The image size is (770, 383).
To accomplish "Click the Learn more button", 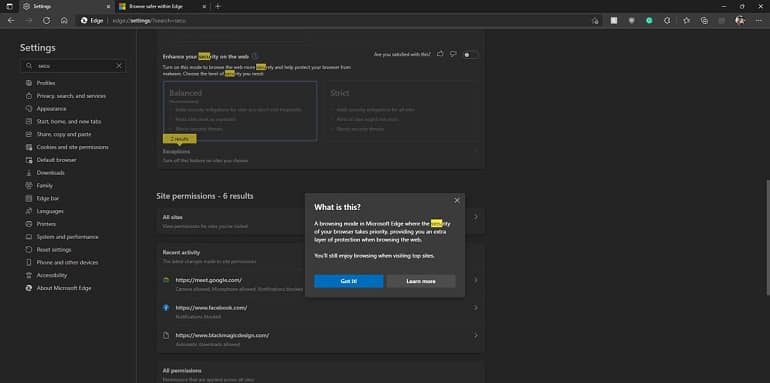I will (x=421, y=281).
